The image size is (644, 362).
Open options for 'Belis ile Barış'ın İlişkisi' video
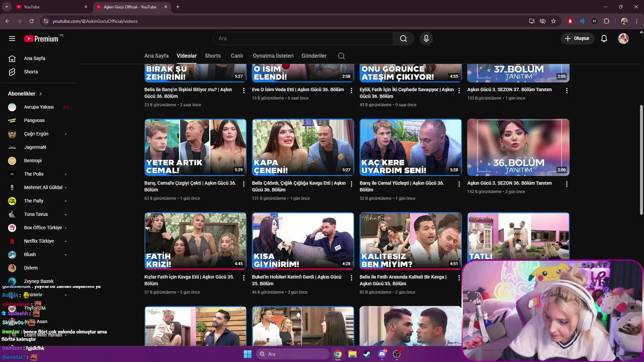(x=244, y=90)
